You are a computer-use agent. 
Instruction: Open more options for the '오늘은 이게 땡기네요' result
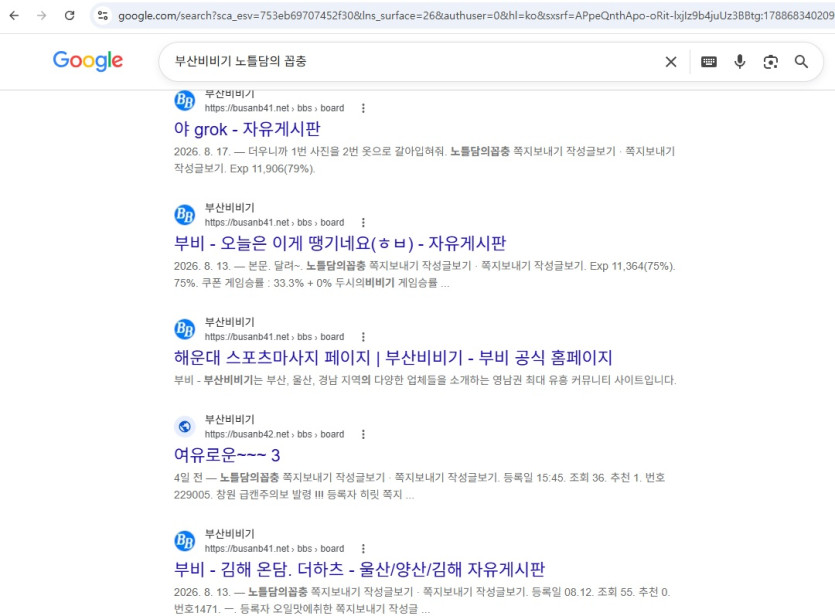click(x=363, y=223)
